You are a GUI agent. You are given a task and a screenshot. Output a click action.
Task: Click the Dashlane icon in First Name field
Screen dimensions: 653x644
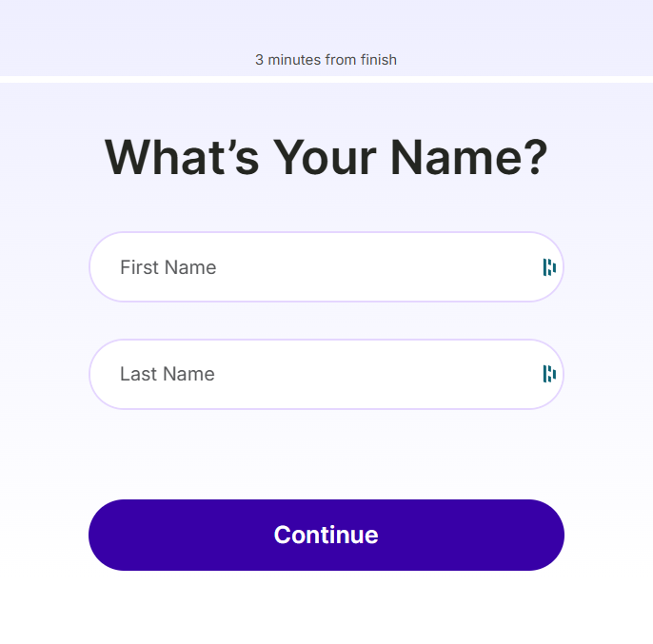(x=549, y=267)
